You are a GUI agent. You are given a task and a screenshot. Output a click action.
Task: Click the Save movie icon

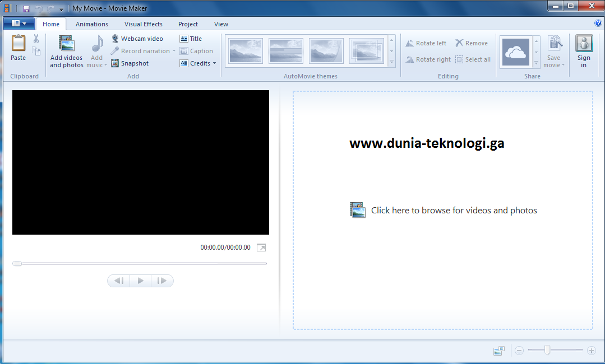555,43
